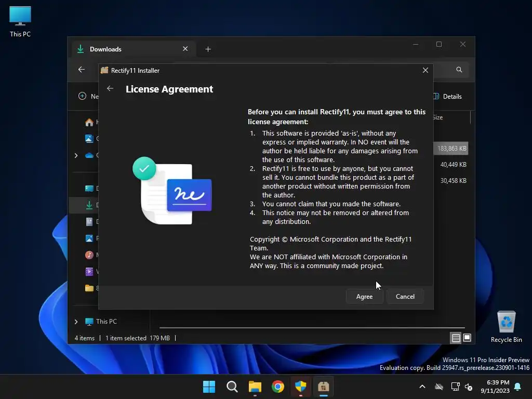Switch to details list view
Image resolution: width=532 pixels, height=399 pixels.
456,338
